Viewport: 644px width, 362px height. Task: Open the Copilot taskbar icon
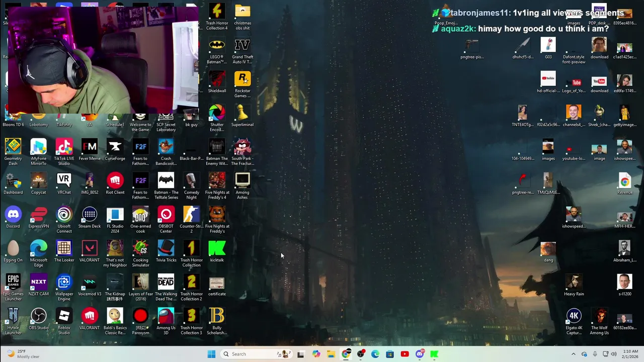[x=316, y=354]
